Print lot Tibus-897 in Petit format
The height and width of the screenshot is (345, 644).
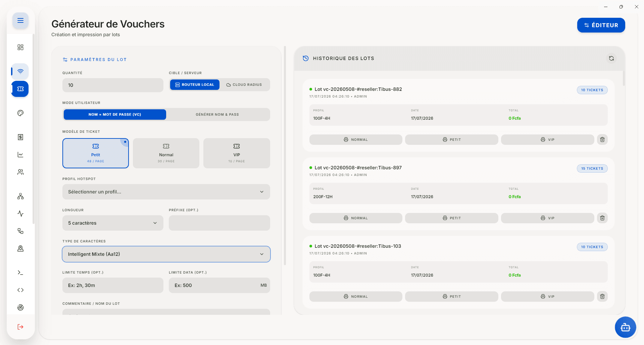[x=452, y=218]
